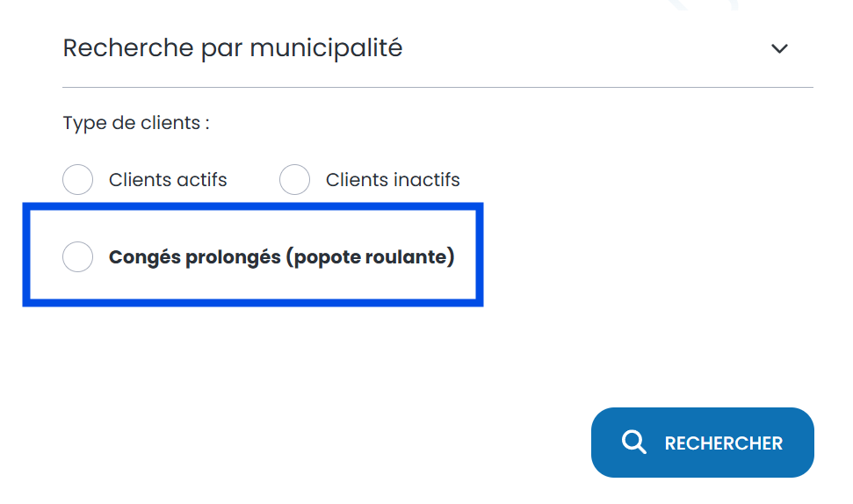Enable Congés prolongés (popote roulante) radio

tap(78, 257)
